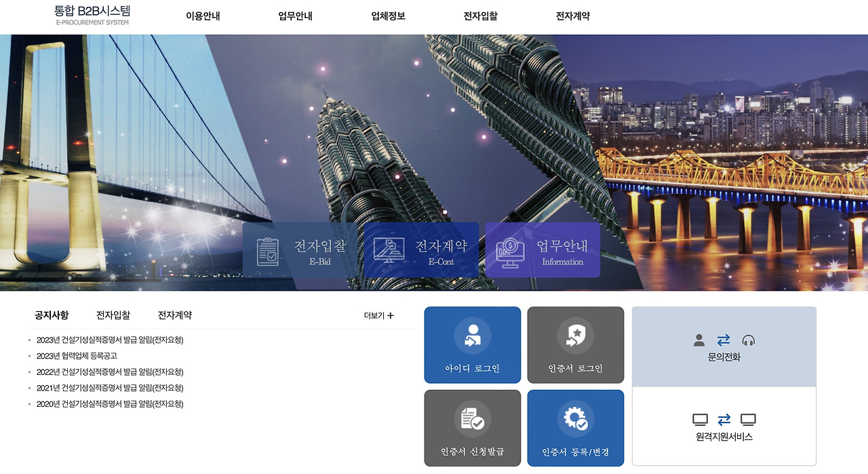The height and width of the screenshot is (474, 868).
Task: Expand more notices with 더보기 +
Action: click(x=377, y=315)
